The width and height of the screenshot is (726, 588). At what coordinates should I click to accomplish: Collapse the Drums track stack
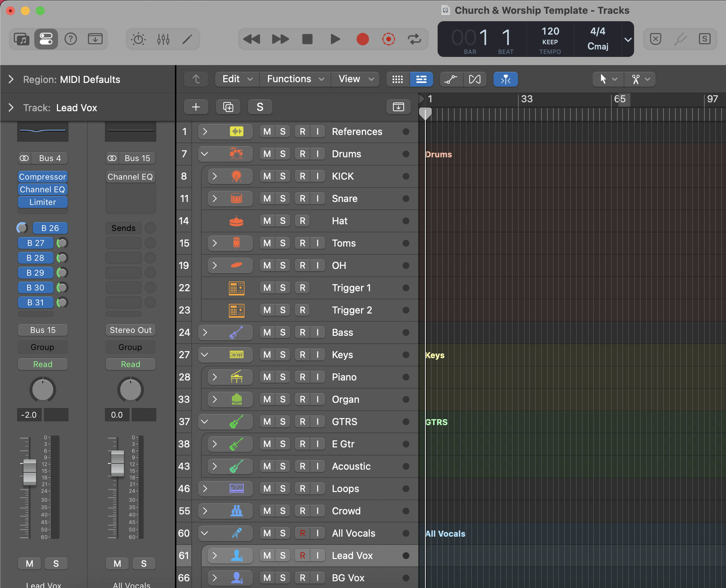pos(205,154)
